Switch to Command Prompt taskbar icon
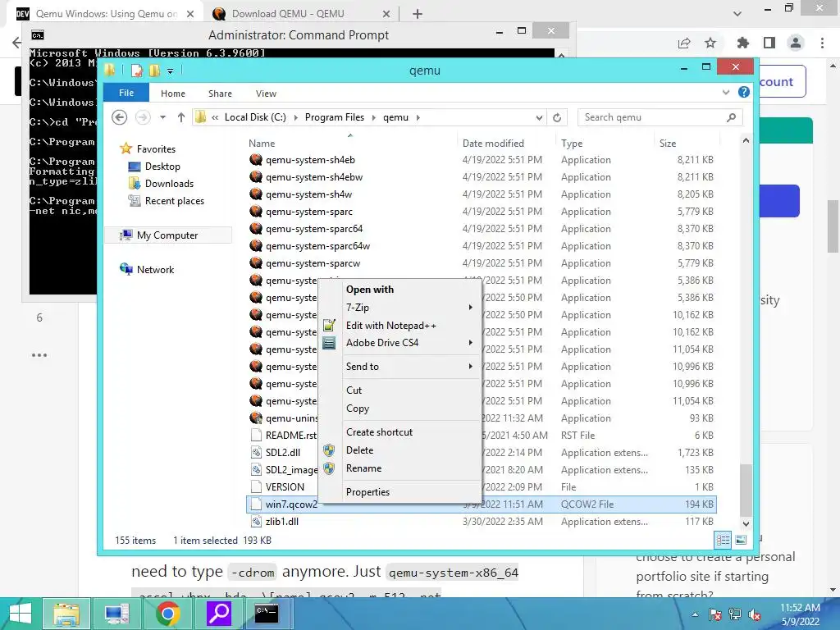840x630 pixels. (x=267, y=614)
